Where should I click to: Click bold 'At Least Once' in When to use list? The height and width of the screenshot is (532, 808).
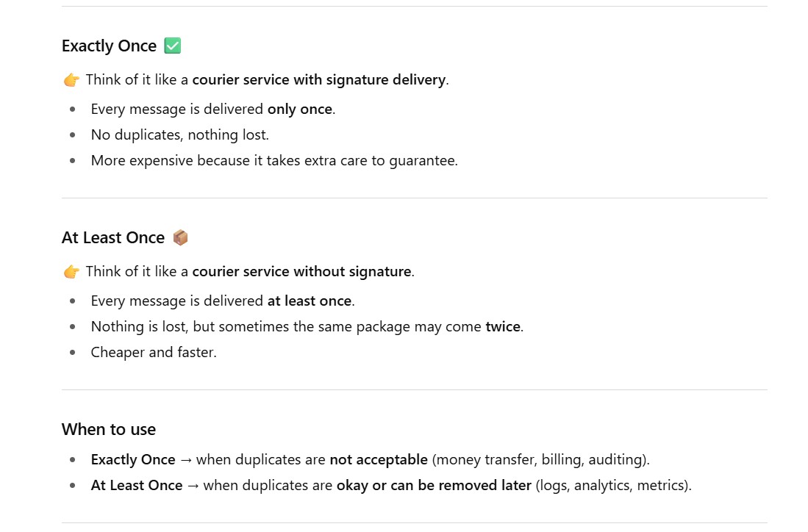137,486
